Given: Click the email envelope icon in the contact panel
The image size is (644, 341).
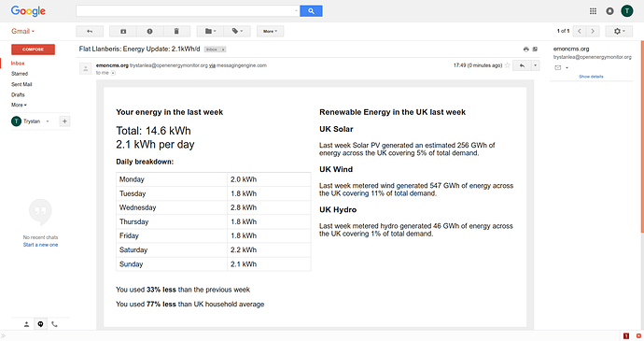Looking at the screenshot, I should point(558,67).
